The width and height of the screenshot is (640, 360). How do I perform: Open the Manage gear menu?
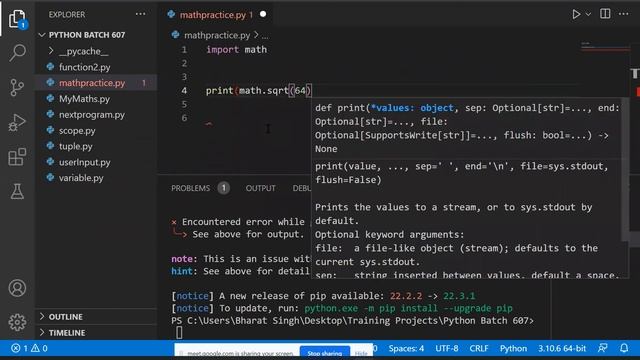coord(17,322)
